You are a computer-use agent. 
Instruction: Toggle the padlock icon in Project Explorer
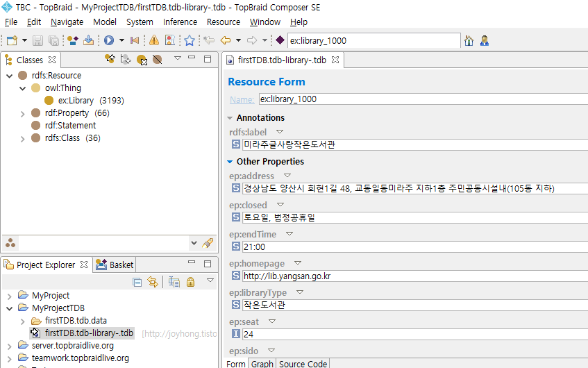click(x=190, y=282)
